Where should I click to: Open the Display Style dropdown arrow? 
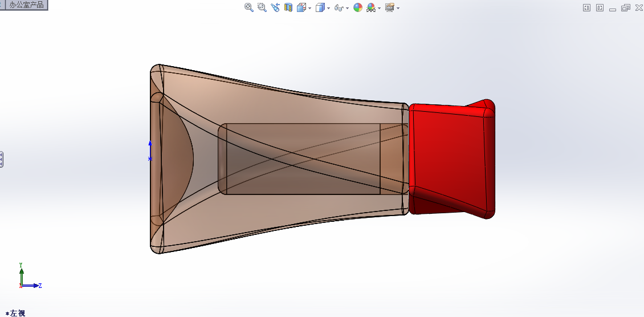point(329,8)
